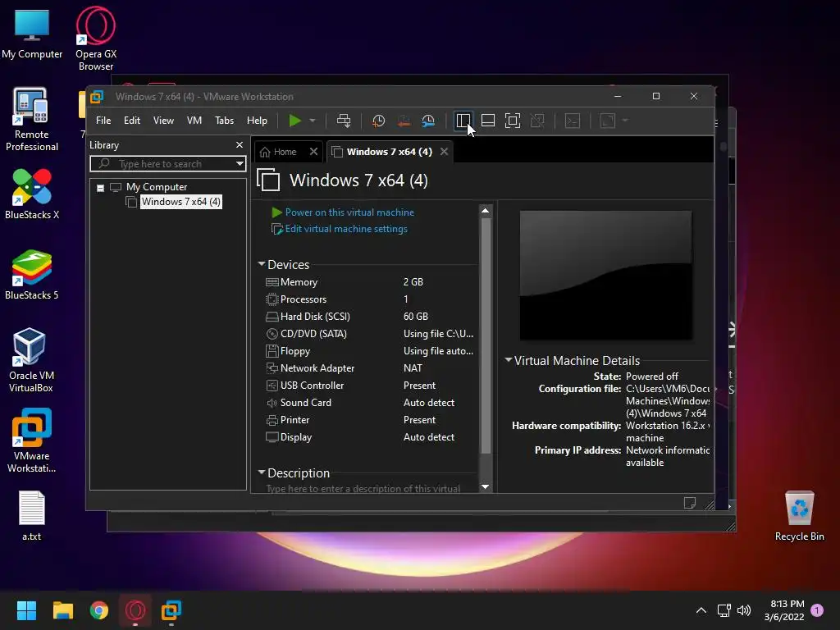This screenshot has height=630, width=840.
Task: Close the Home tab
Action: coord(314,152)
